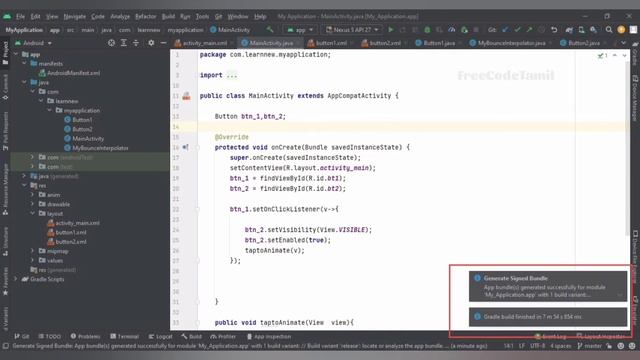Click Select Opened File target icon
Viewport: 640px width, 360px height.
[111, 43]
